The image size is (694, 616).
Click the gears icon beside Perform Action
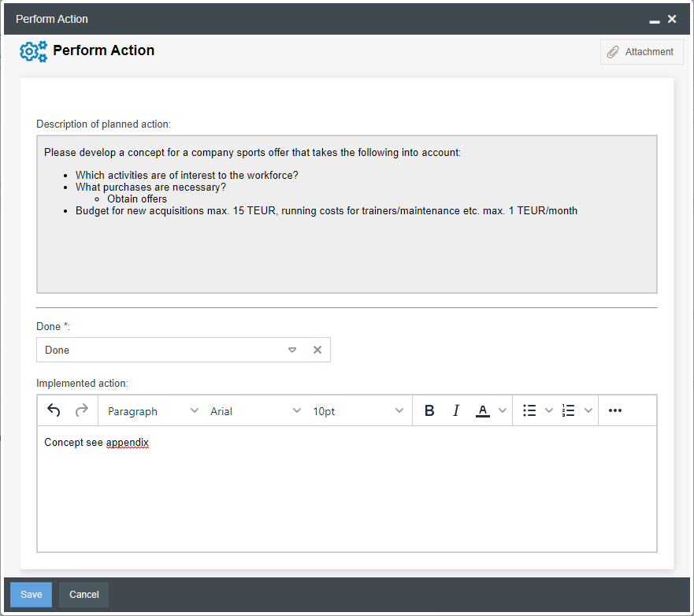pos(34,52)
